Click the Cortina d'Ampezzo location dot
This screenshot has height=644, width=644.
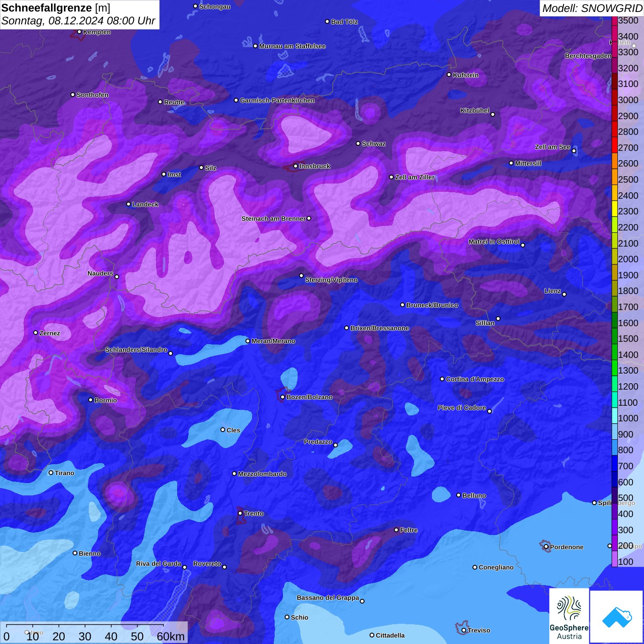coord(442,379)
